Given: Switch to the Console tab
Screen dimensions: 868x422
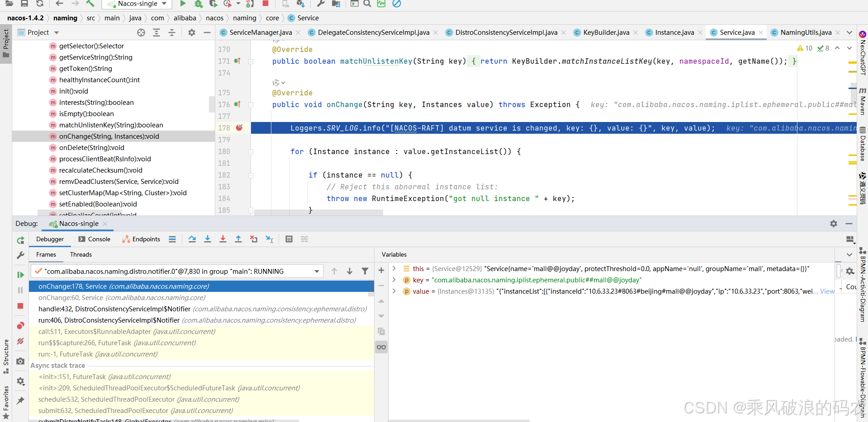Looking at the screenshot, I should pyautogui.click(x=95, y=239).
